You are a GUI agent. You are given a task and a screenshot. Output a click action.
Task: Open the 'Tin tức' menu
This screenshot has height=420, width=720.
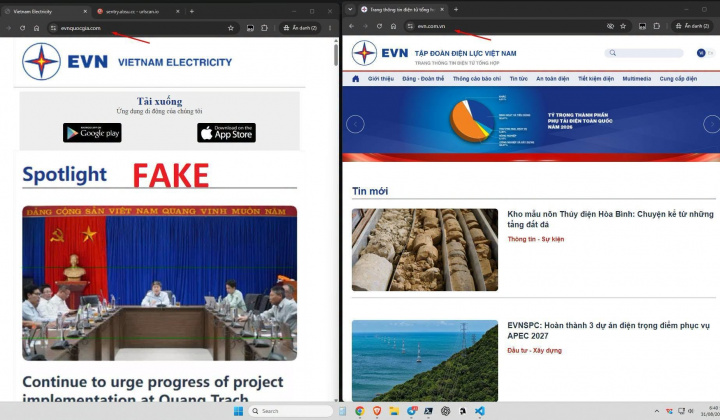(x=518, y=78)
